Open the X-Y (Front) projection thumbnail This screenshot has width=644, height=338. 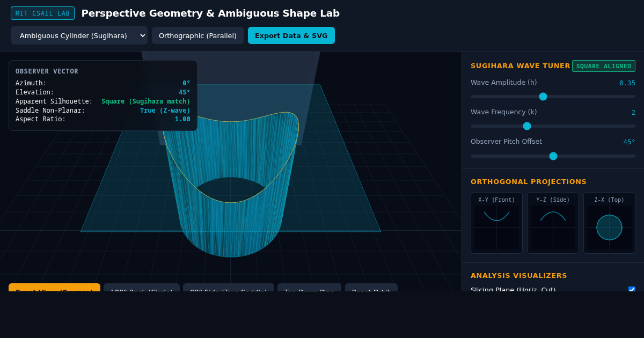point(496,223)
